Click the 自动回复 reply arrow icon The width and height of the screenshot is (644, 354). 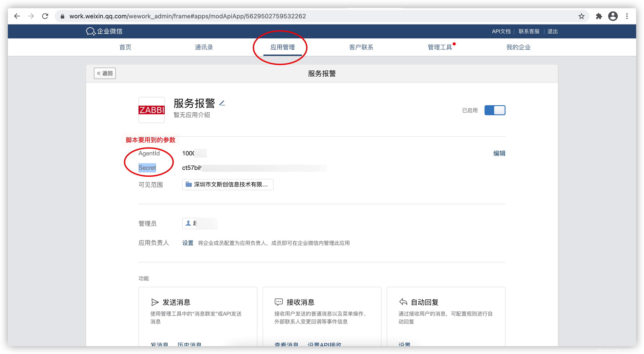click(403, 302)
